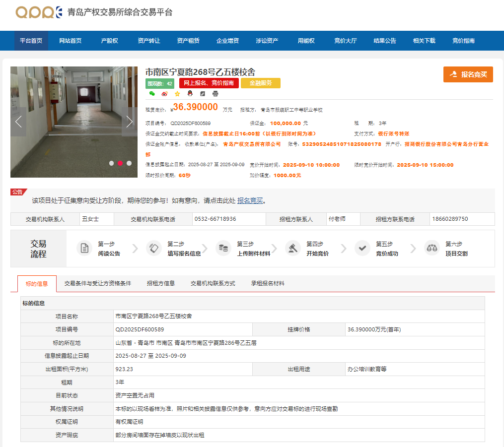Click the 项目交割 scales icon
Image resolution: width=504 pixels, height=447 pixels.
click(x=432, y=248)
